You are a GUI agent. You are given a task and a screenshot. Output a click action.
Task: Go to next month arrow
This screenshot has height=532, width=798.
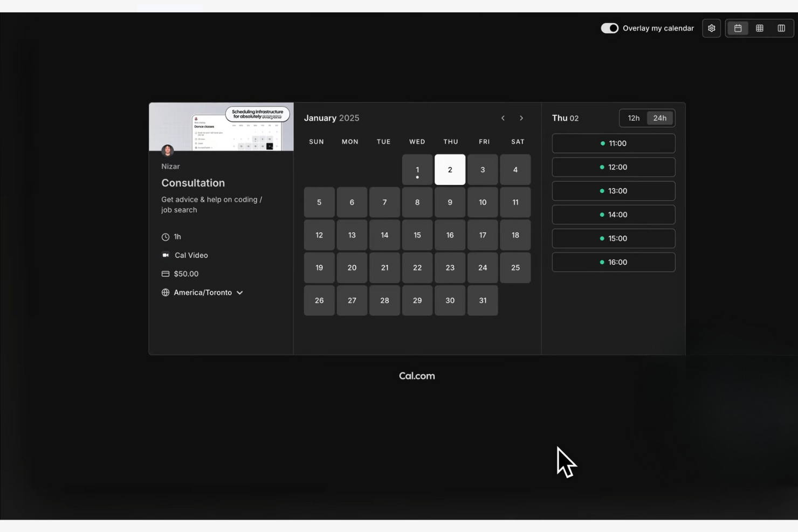pos(521,118)
